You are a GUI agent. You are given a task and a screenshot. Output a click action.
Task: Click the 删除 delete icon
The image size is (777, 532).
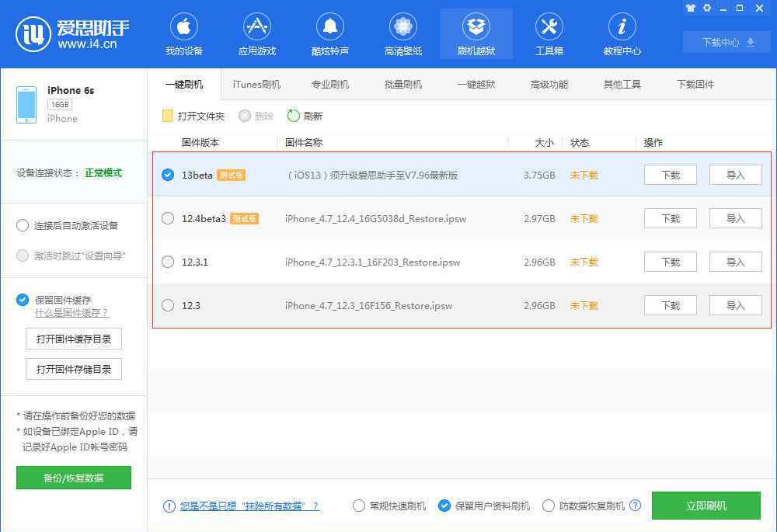point(244,116)
